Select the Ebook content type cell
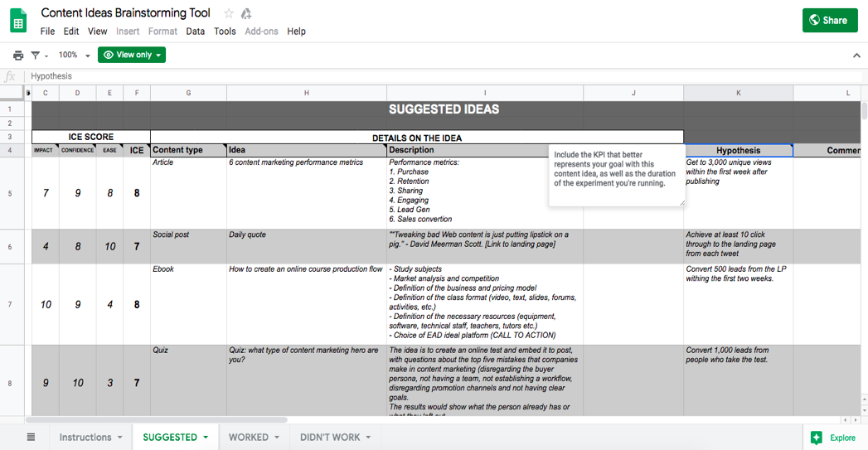 (x=188, y=304)
